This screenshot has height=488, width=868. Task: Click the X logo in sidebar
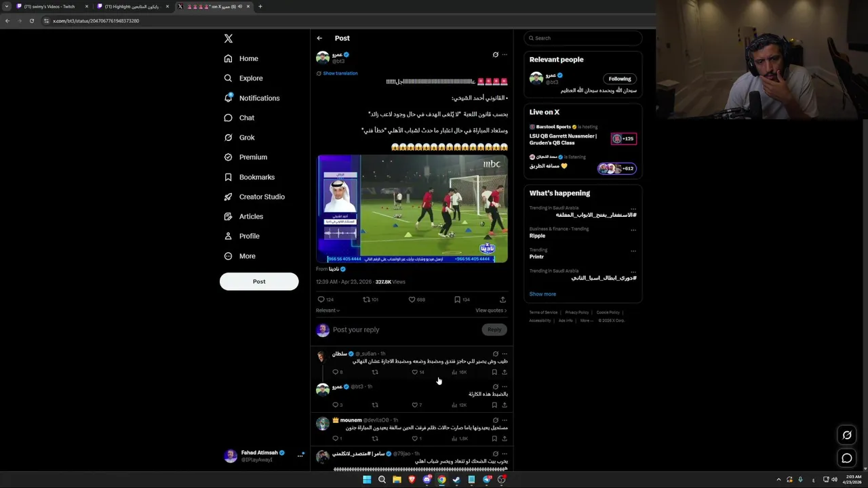pos(229,39)
